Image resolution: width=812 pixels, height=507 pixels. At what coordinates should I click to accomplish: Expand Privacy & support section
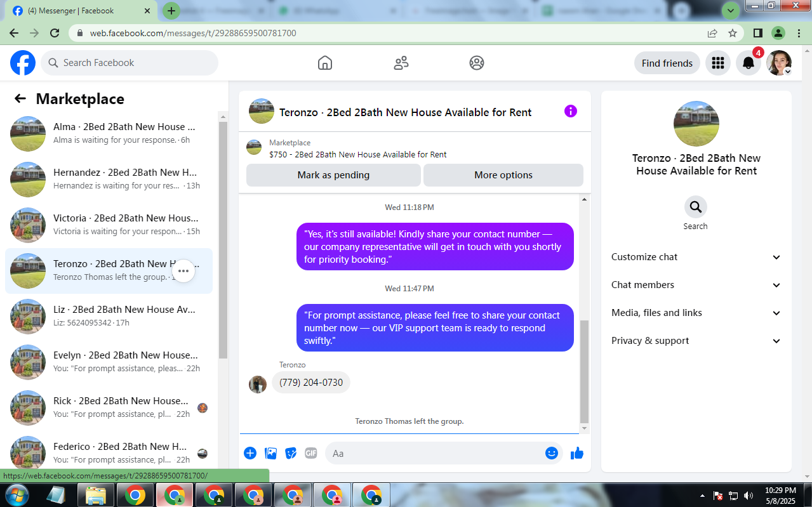point(696,341)
